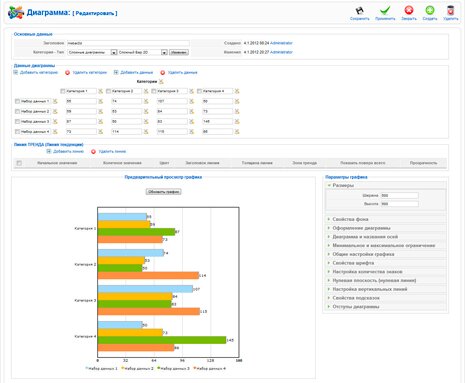Click the clear icon beside the Набор данных 1 field

point(55,101)
